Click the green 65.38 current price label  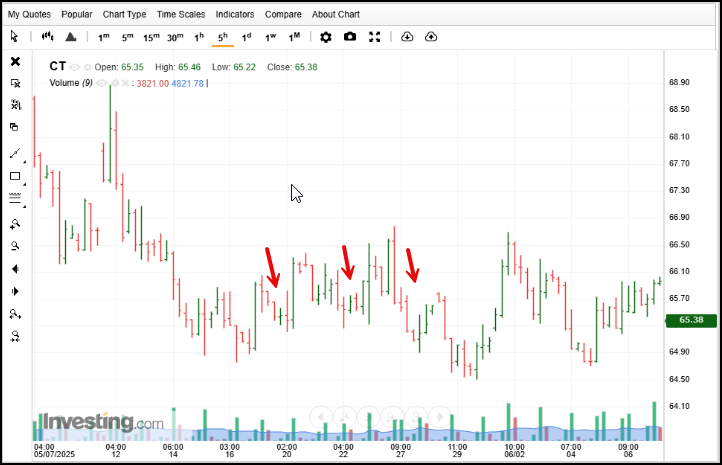click(x=691, y=320)
